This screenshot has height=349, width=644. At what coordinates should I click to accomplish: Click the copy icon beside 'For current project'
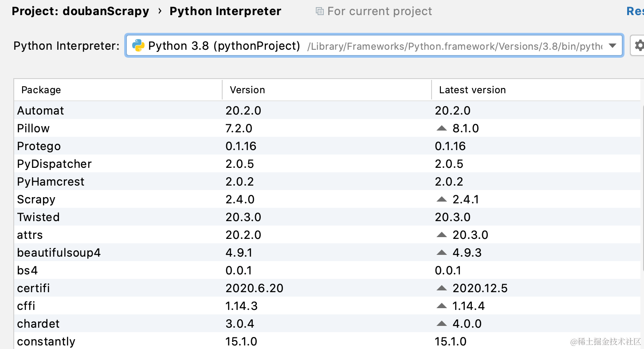pos(319,12)
